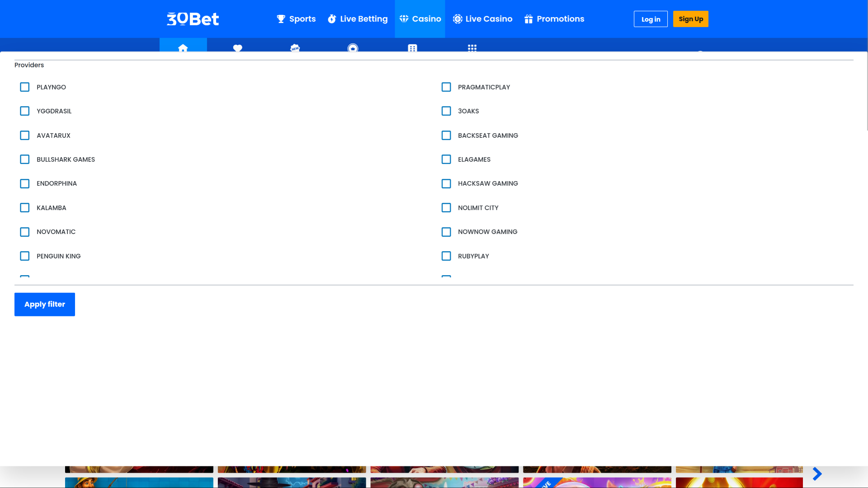Select the 3OAKS provider checkbox
Viewport: 868px width, 488px height.
pyautogui.click(x=446, y=111)
